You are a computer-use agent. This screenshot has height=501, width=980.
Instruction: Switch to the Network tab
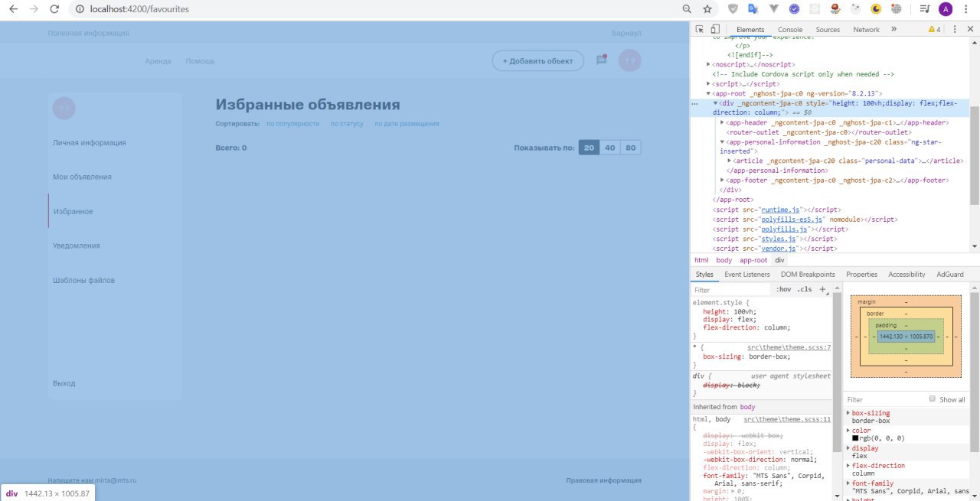tap(866, 29)
